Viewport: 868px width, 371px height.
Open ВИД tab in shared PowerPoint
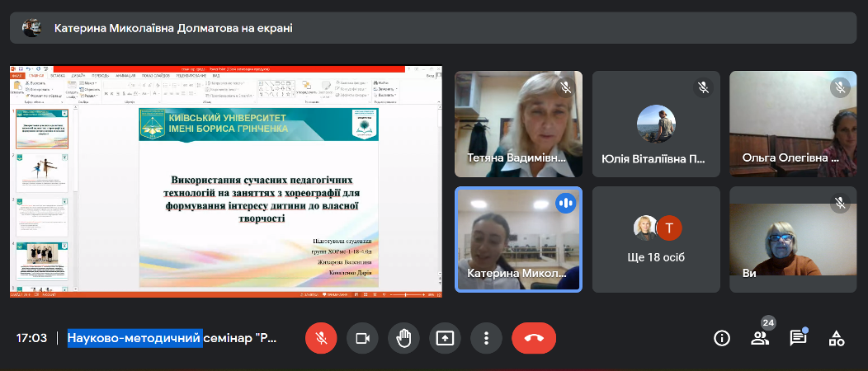(216, 76)
